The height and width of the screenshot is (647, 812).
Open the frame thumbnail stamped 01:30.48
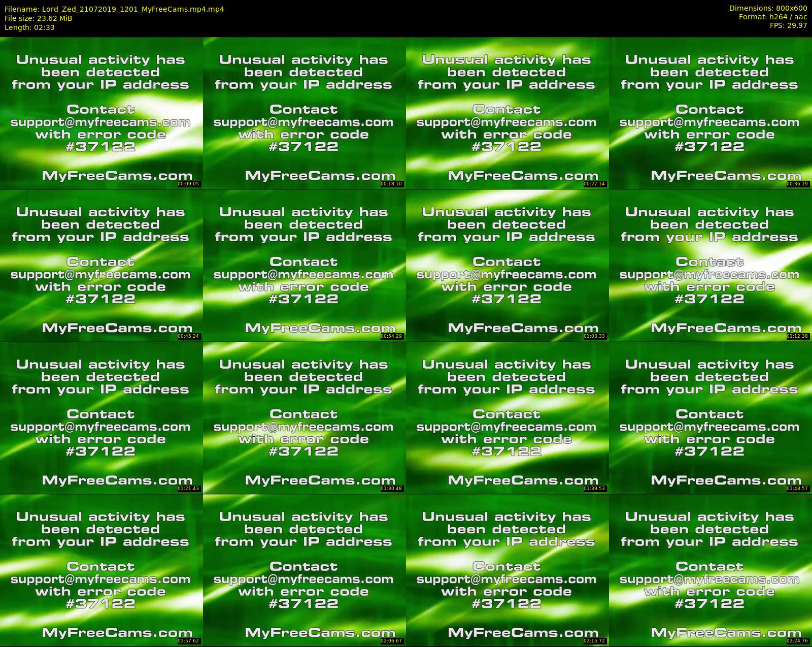[x=304, y=417]
